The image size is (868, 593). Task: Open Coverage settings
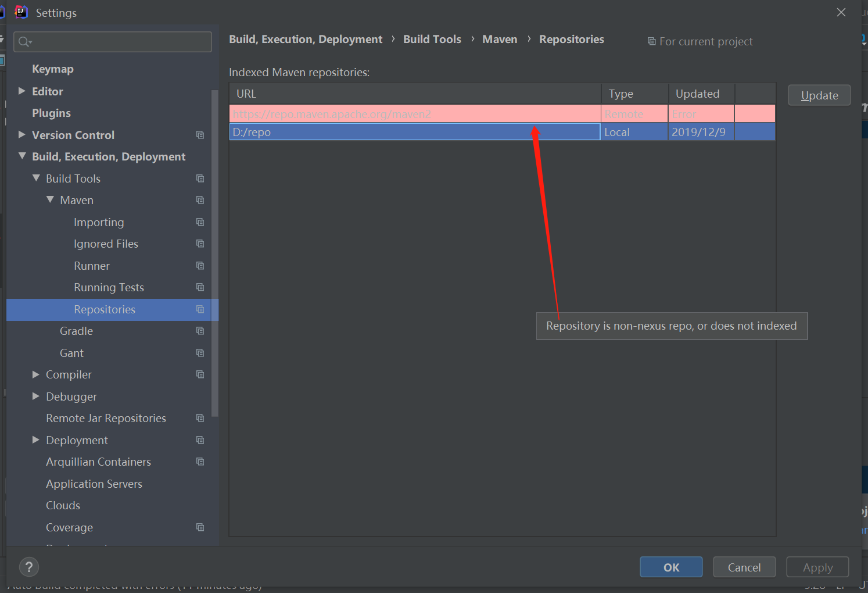coord(69,527)
